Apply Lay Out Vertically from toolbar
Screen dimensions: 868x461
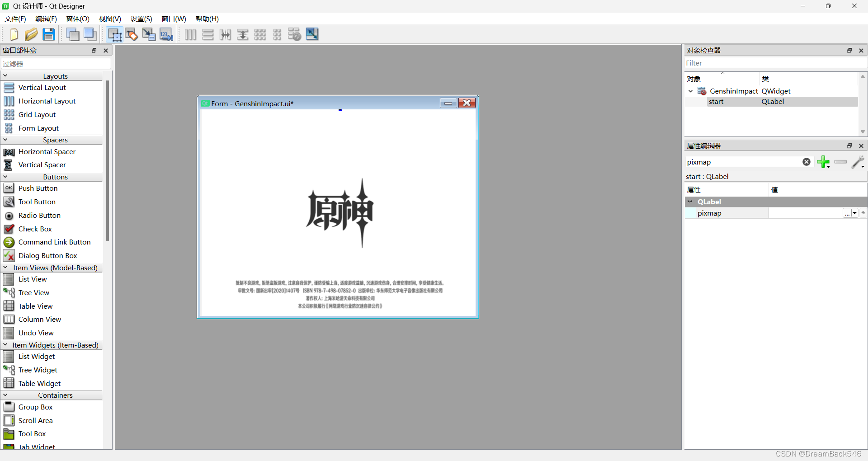pos(208,34)
